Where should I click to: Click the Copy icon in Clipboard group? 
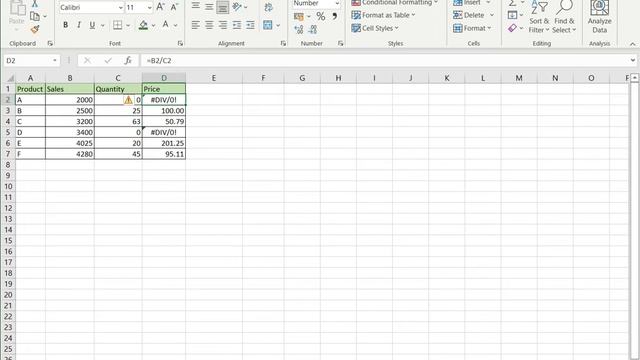[x=35, y=16]
